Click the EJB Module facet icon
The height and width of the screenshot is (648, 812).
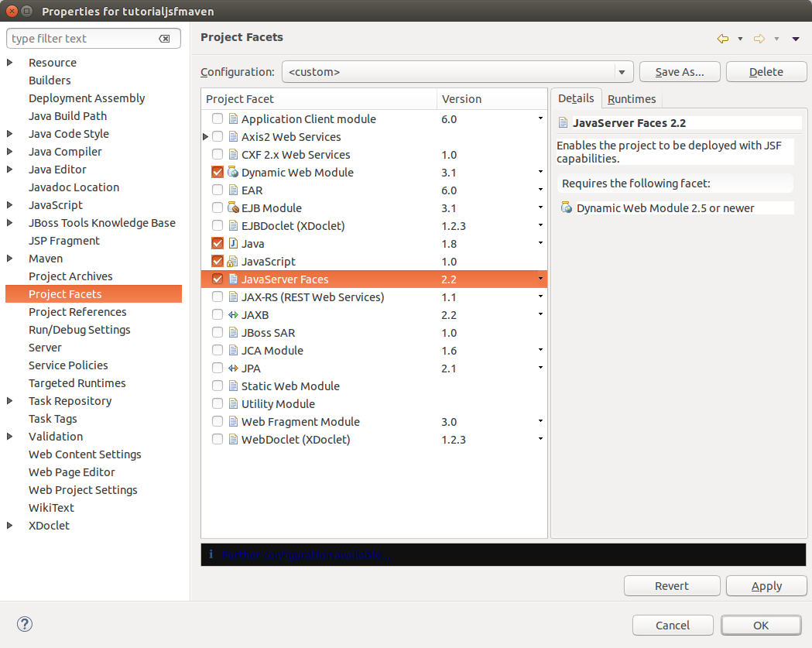233,207
